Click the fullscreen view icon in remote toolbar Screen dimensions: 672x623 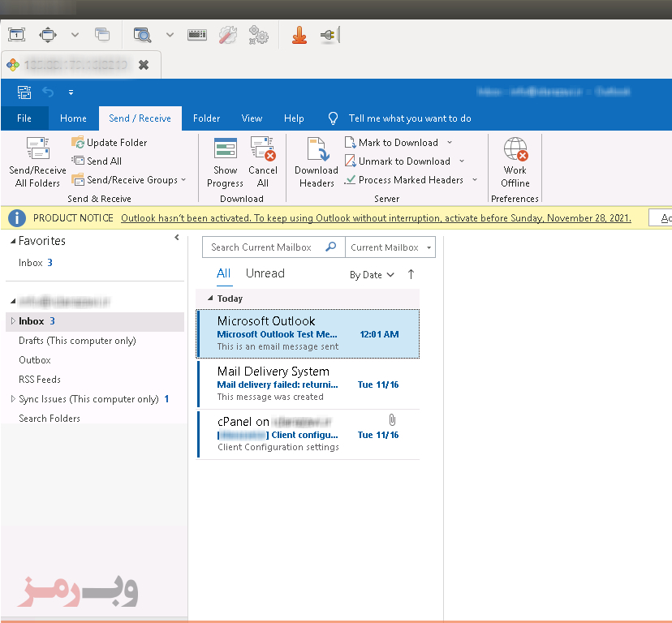click(17, 35)
